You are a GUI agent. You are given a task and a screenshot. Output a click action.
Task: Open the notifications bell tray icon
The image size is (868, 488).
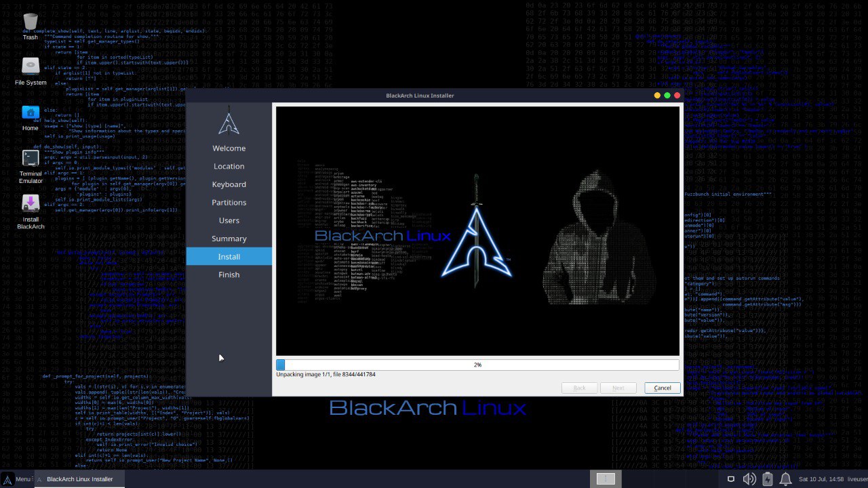click(x=785, y=479)
